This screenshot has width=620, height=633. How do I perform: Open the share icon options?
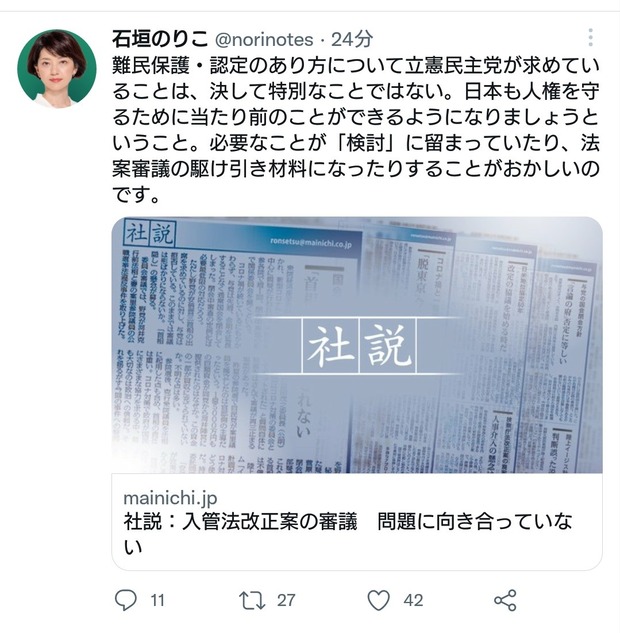pyautogui.click(x=505, y=600)
